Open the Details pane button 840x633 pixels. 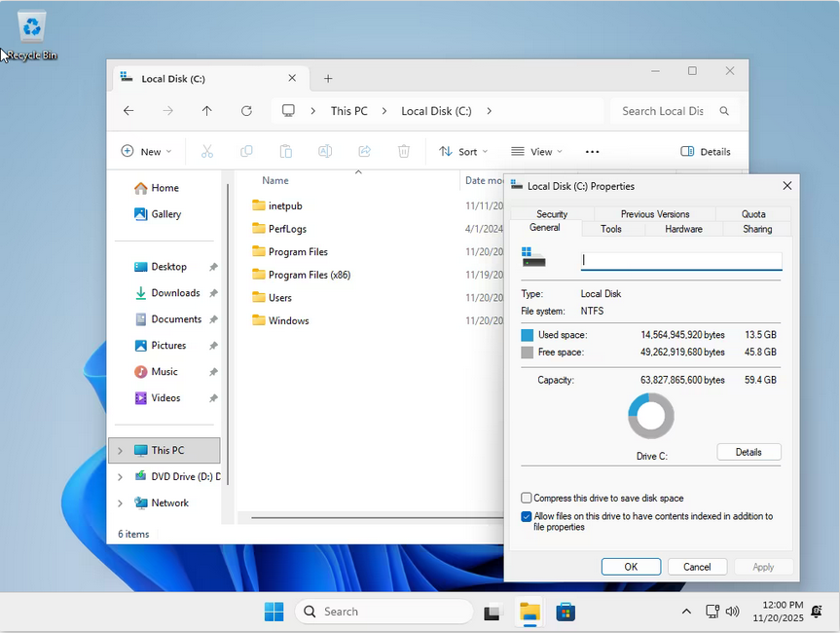click(x=706, y=152)
